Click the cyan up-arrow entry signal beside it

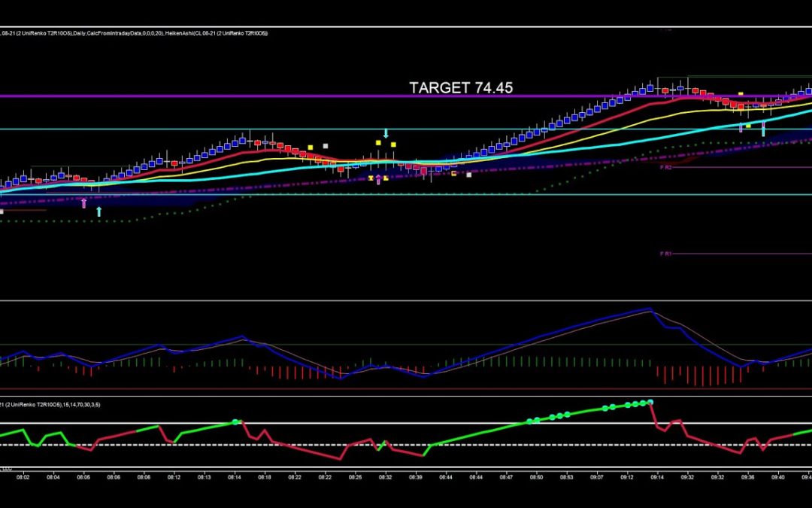(98, 211)
